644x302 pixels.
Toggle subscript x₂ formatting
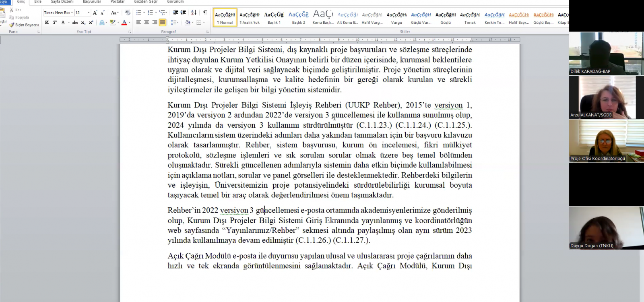(x=83, y=23)
